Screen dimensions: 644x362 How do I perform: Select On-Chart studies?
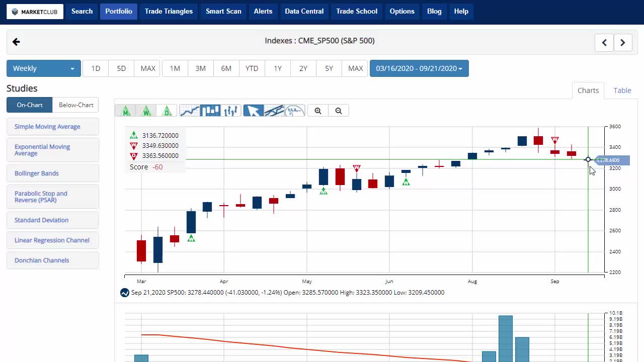[x=30, y=105]
